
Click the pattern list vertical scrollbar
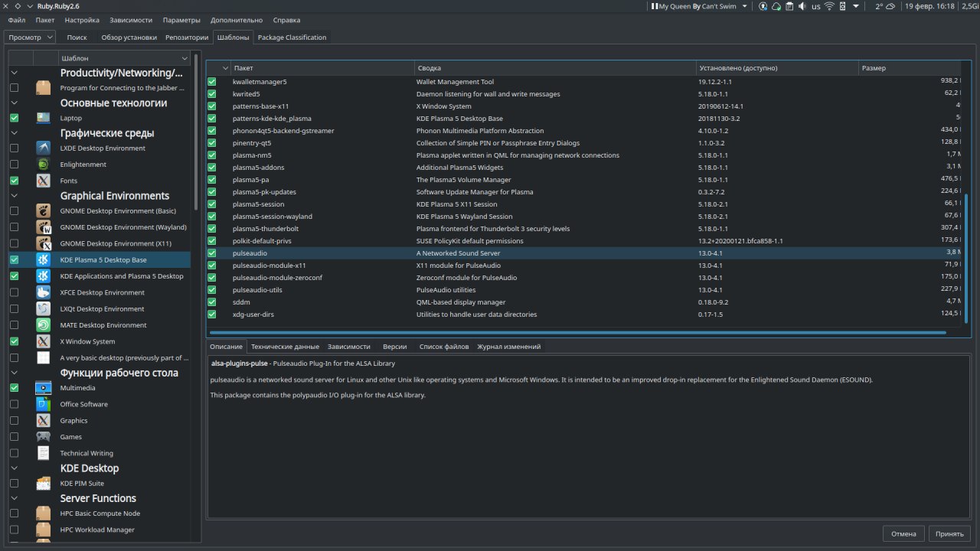pos(197,132)
